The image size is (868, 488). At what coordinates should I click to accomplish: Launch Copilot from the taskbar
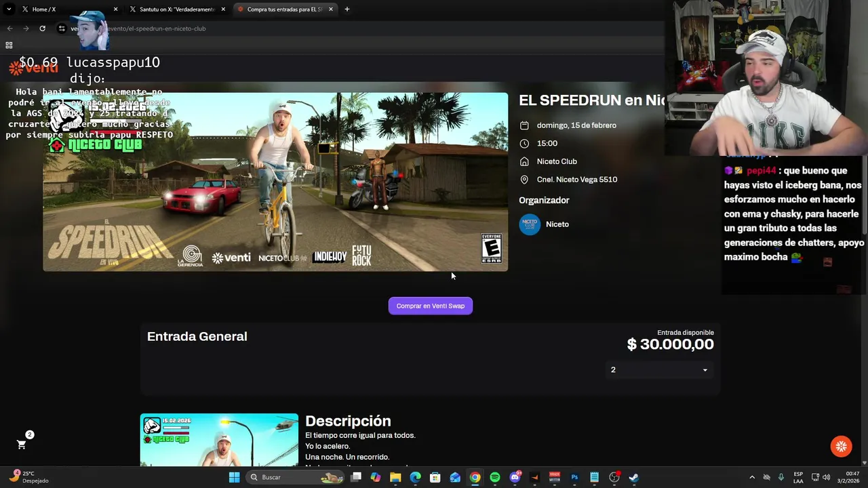point(376,477)
